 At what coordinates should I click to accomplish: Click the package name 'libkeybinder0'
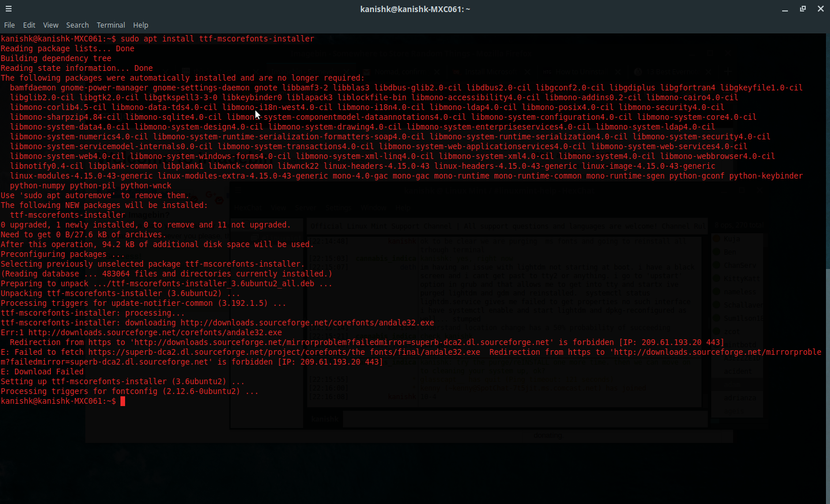click(252, 97)
